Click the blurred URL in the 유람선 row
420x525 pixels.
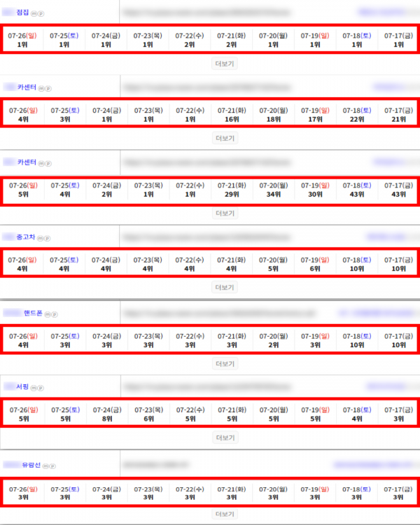[156, 464]
